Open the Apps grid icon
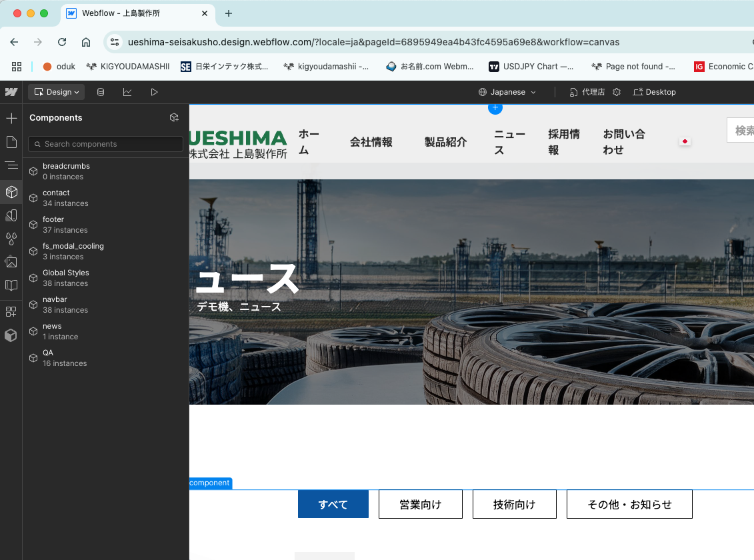The image size is (754, 560). (11, 311)
